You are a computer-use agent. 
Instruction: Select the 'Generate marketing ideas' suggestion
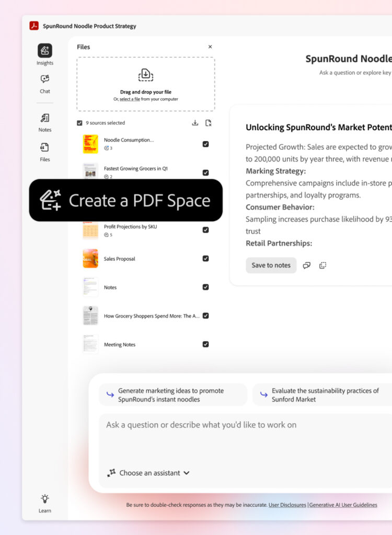(172, 395)
